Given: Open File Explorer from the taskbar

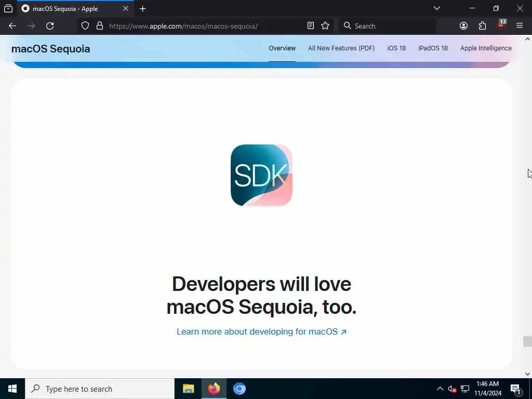Looking at the screenshot, I should pos(188,389).
